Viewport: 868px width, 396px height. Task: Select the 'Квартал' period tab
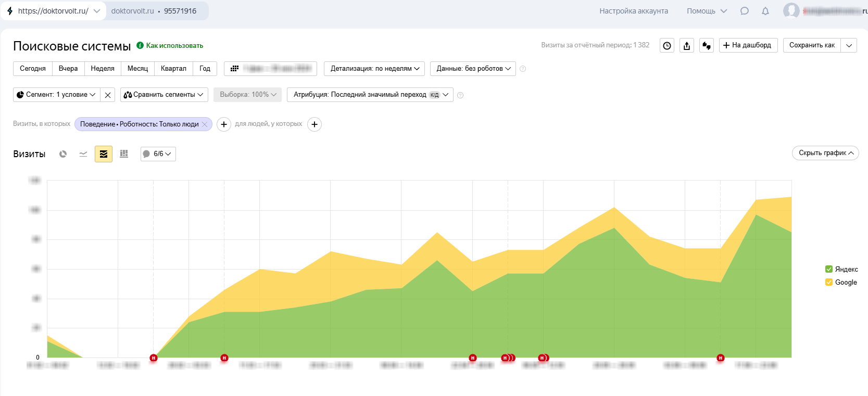point(173,69)
